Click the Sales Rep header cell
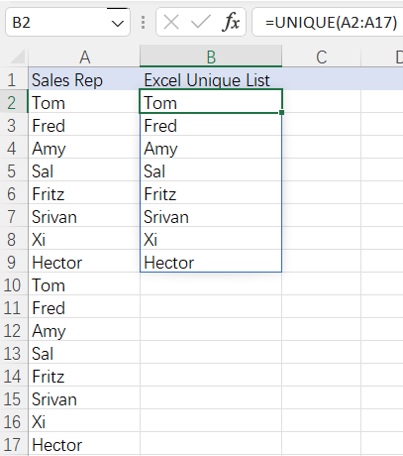This screenshot has height=456, width=403. pos(84,80)
